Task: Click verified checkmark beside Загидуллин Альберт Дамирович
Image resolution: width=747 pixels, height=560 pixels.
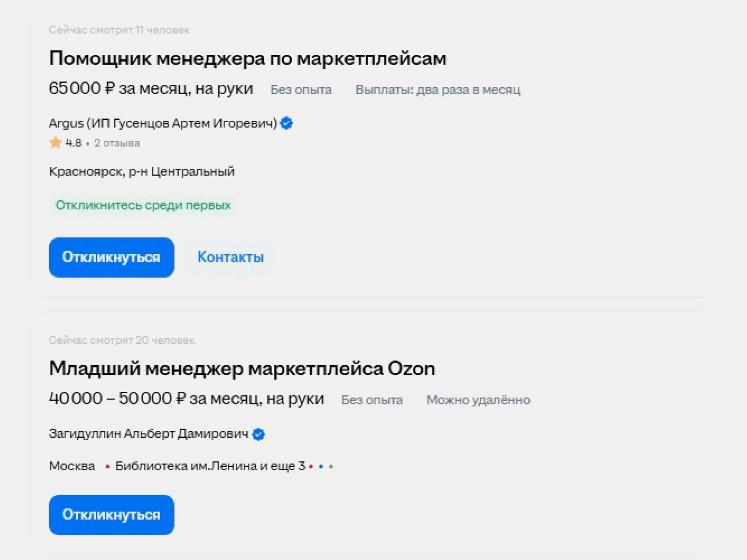Action: tap(259, 434)
